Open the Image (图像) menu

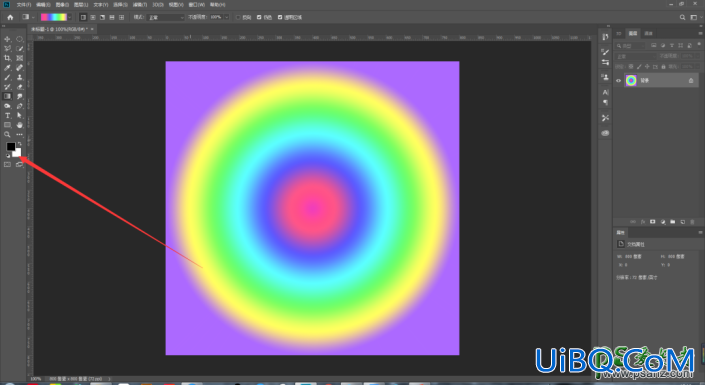(62, 4)
